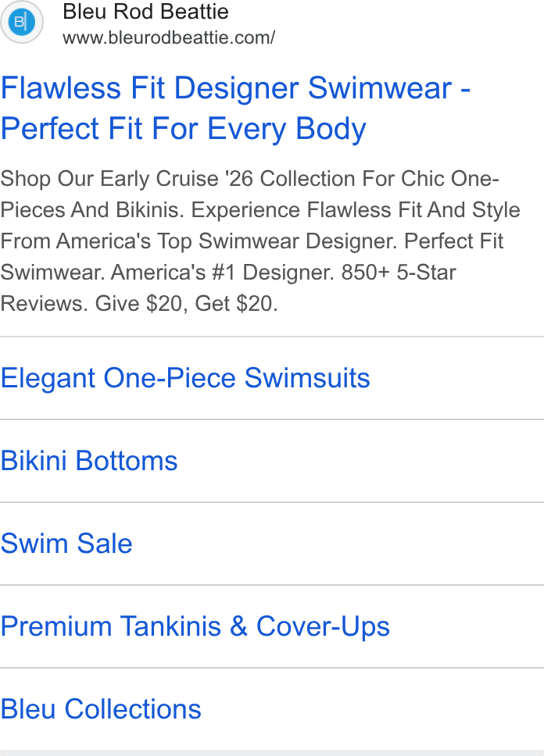Click the 'Perfect Fit For Every Body' headline line
The width and height of the screenshot is (544, 756).
183,129
